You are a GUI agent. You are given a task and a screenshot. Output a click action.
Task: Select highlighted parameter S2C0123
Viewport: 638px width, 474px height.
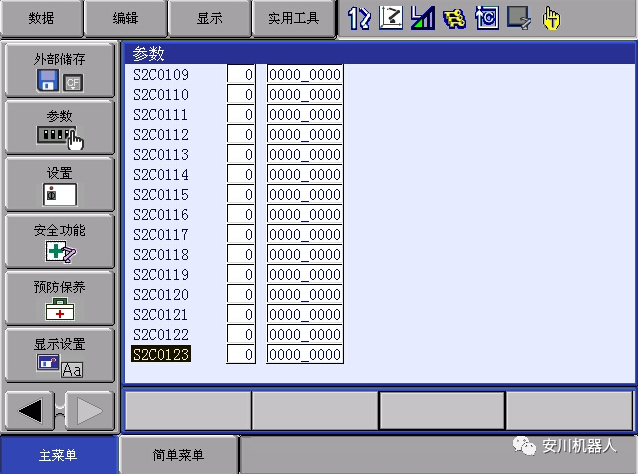click(161, 354)
